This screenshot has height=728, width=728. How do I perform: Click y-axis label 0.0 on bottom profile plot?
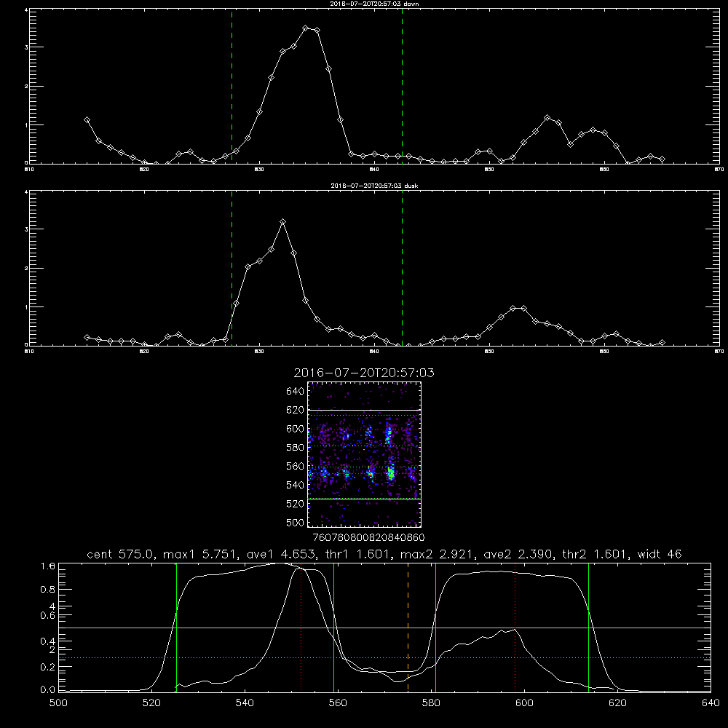48,690
